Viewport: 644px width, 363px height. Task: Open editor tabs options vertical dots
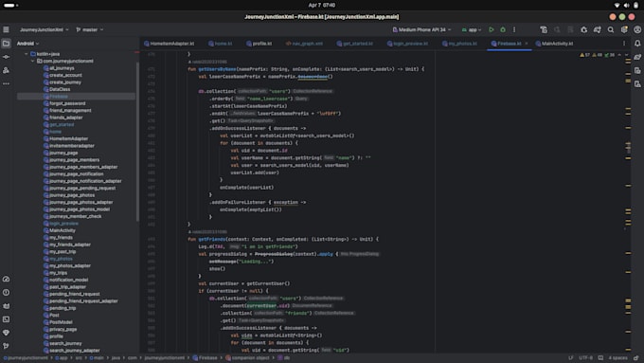(624, 44)
